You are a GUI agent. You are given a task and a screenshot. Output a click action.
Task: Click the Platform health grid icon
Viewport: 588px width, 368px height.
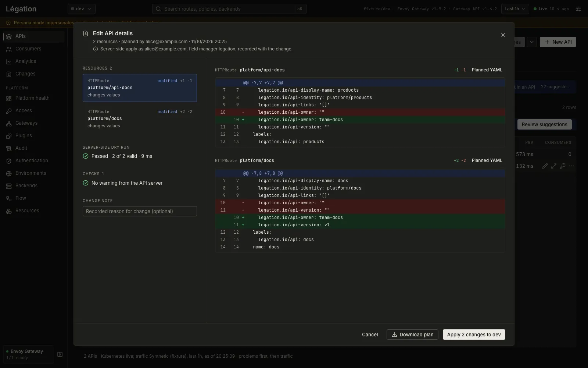pos(9,98)
